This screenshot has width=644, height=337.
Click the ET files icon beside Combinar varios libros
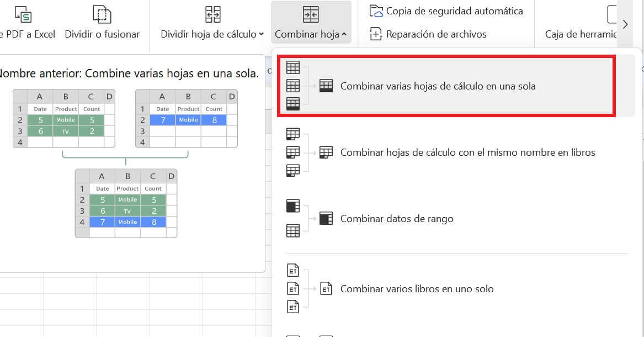click(293, 289)
